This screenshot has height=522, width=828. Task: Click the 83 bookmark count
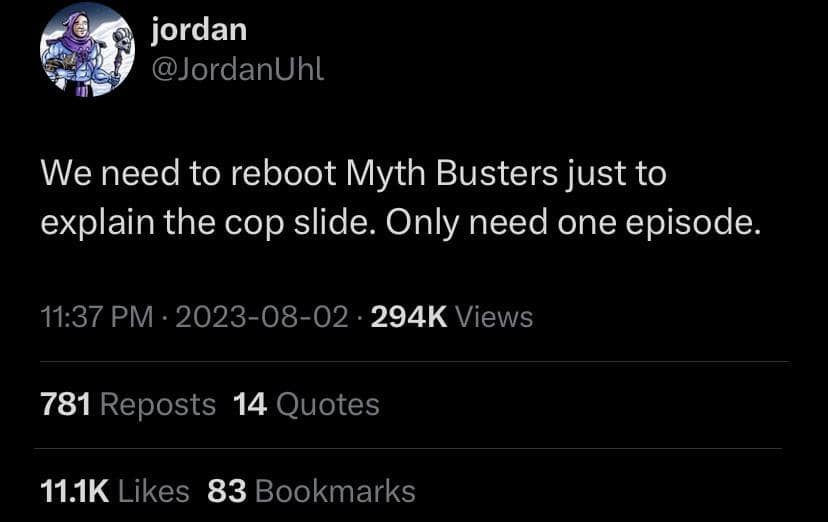[x=227, y=491]
